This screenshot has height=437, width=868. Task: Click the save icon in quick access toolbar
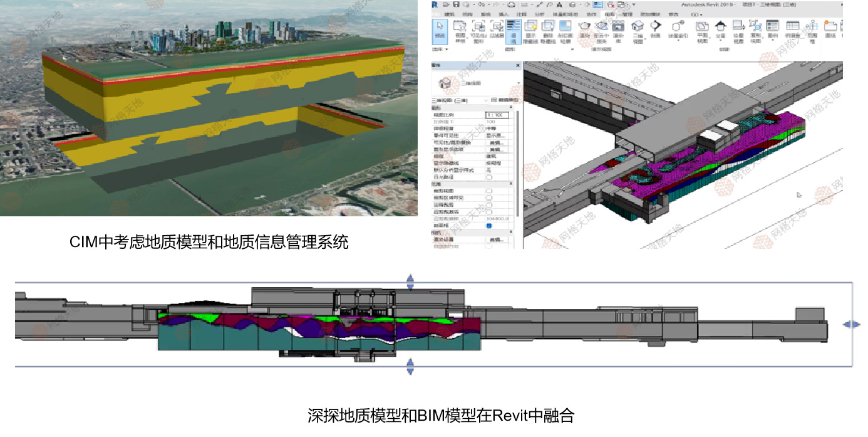[x=456, y=4]
